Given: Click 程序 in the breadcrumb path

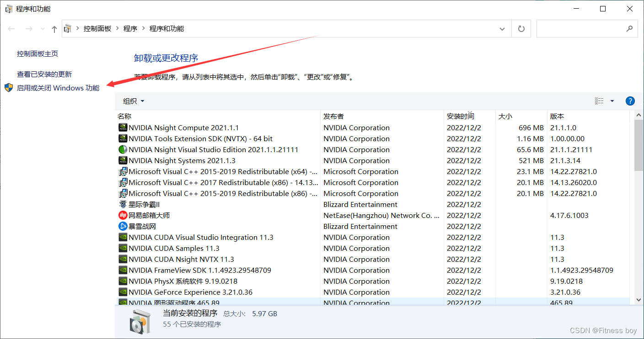Looking at the screenshot, I should tap(130, 29).
